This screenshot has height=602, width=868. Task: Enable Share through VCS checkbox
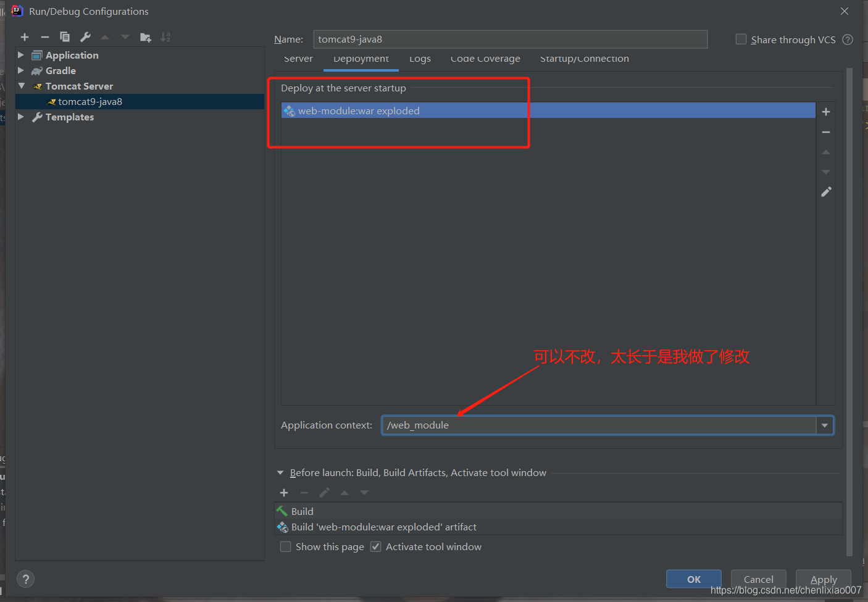(x=741, y=40)
